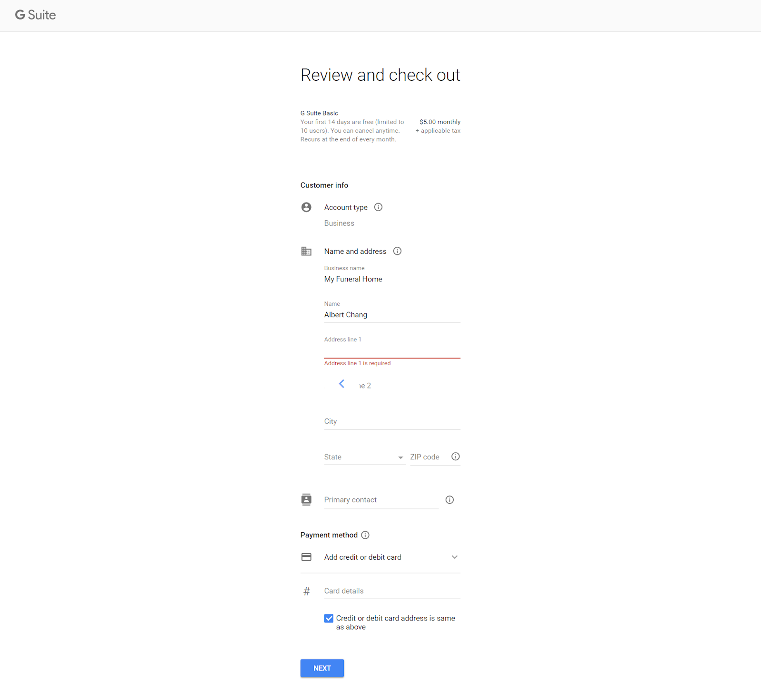Click the Payment method heading

pyautogui.click(x=329, y=535)
